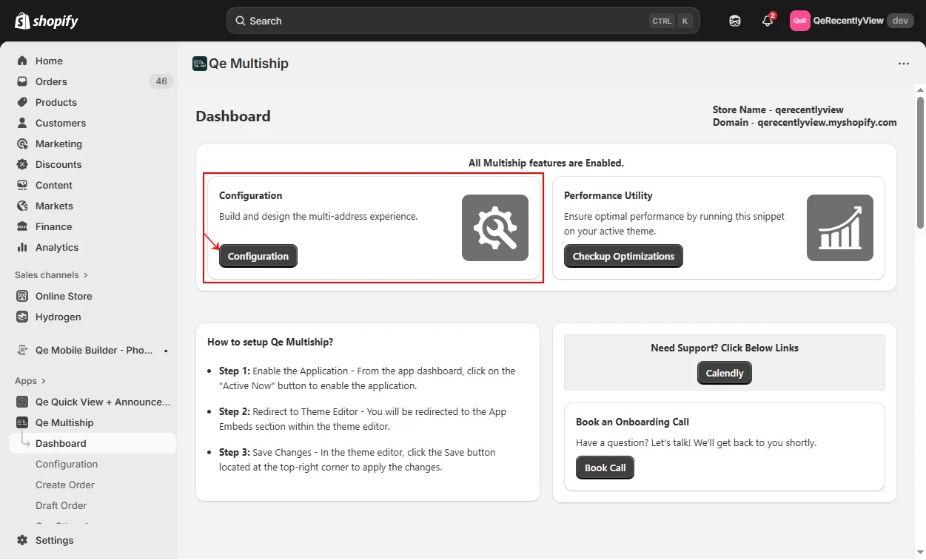Click the Orders icon in sidebar
This screenshot has height=560, width=926.
point(22,81)
